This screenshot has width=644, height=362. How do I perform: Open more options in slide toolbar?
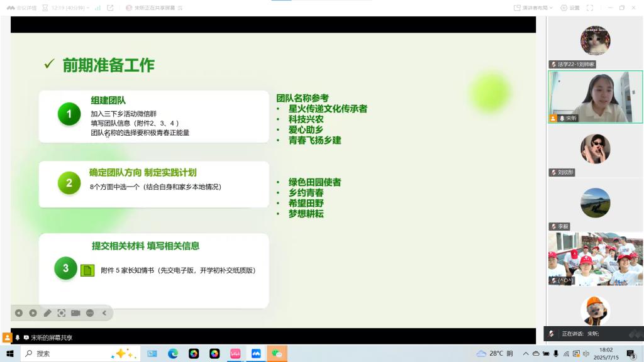[x=90, y=313]
